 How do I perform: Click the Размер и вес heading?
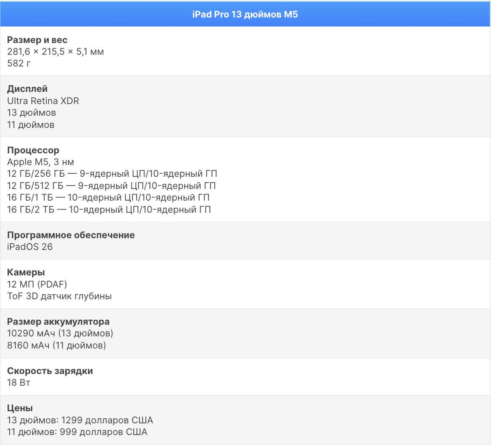37,40
